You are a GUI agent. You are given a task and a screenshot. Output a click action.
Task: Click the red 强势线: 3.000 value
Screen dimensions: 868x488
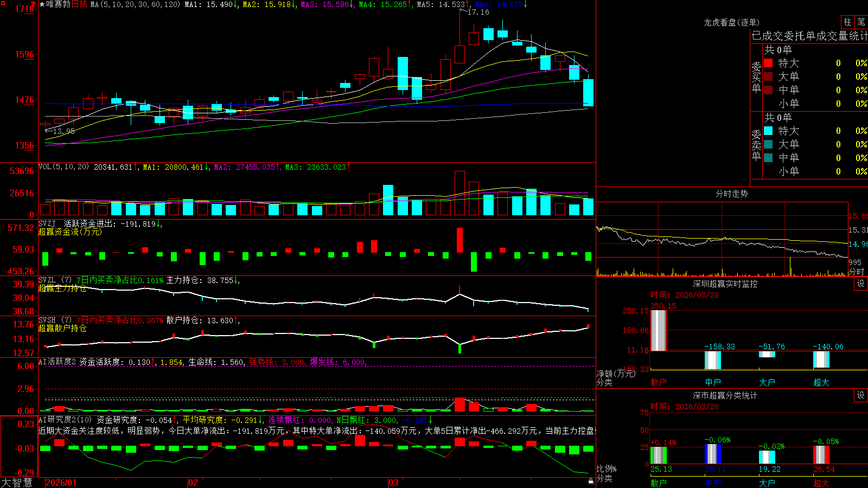click(x=277, y=362)
